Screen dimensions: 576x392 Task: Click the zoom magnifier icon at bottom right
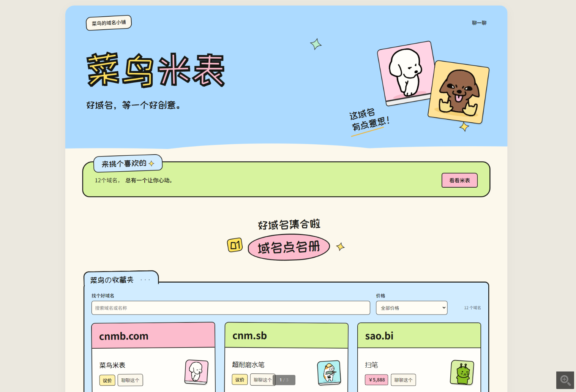point(565,380)
